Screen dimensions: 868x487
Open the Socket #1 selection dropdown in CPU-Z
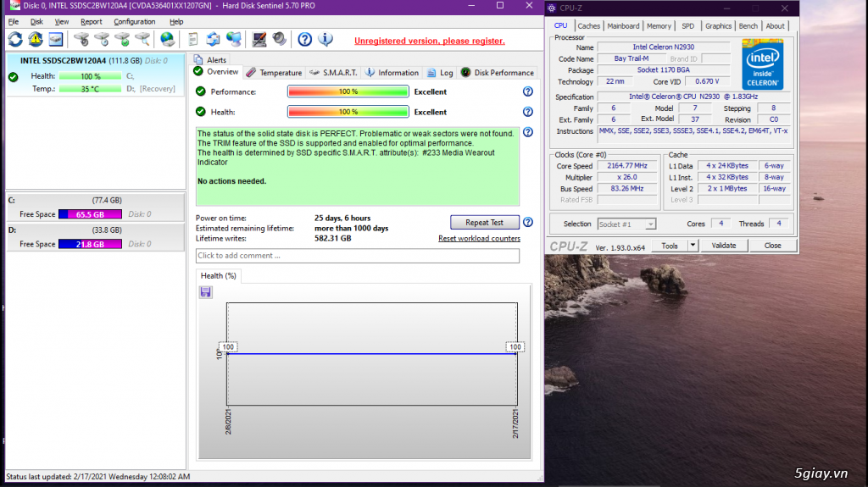627,224
